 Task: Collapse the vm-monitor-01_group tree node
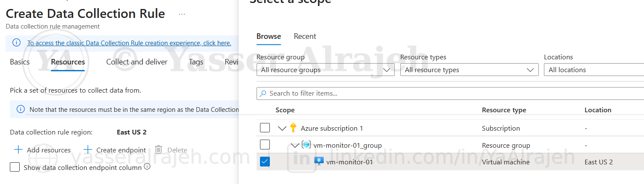pos(295,145)
